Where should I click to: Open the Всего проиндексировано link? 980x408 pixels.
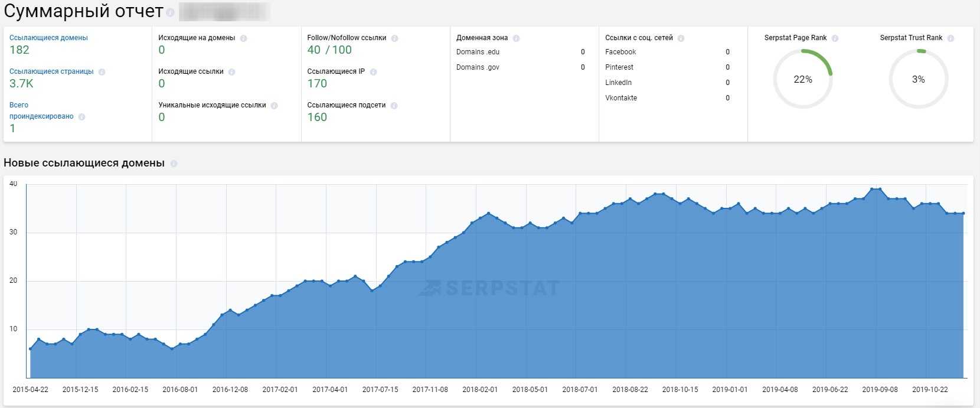[x=41, y=110]
